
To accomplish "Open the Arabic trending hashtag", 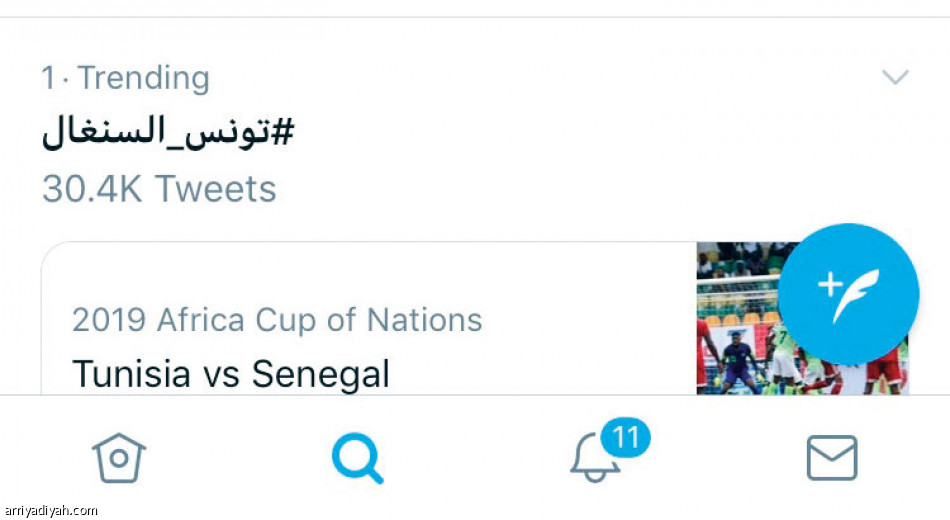I will [168, 132].
